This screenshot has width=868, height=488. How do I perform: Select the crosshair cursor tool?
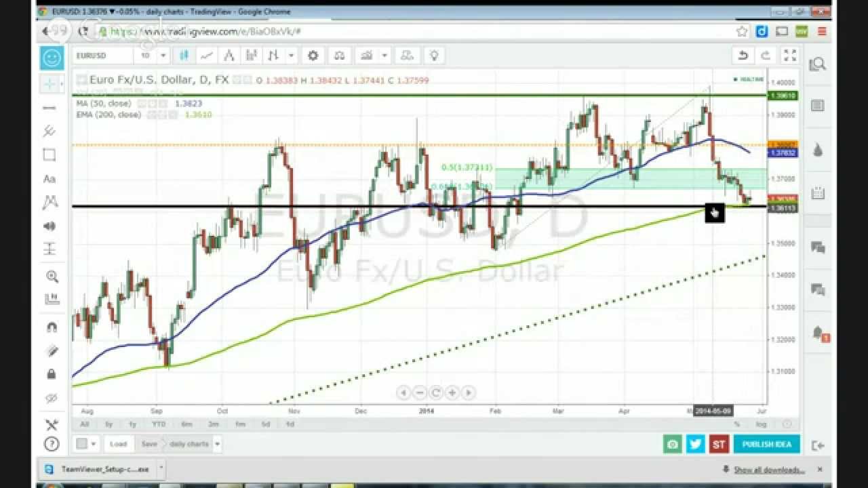50,84
